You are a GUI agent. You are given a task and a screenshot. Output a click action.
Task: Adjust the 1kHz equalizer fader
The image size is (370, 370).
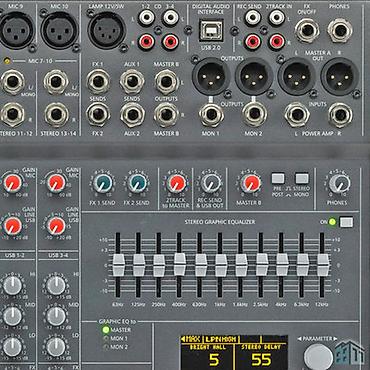pyautogui.click(x=221, y=265)
